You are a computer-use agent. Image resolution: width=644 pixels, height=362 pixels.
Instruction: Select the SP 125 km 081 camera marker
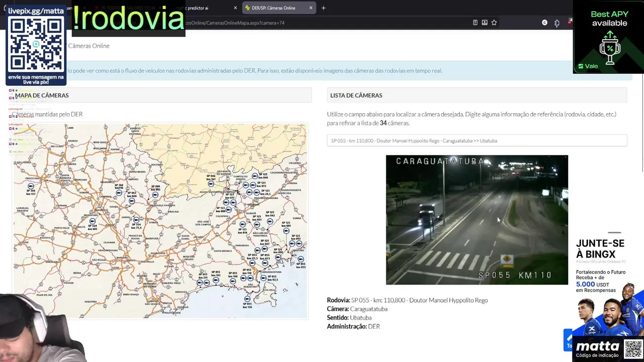(x=286, y=231)
